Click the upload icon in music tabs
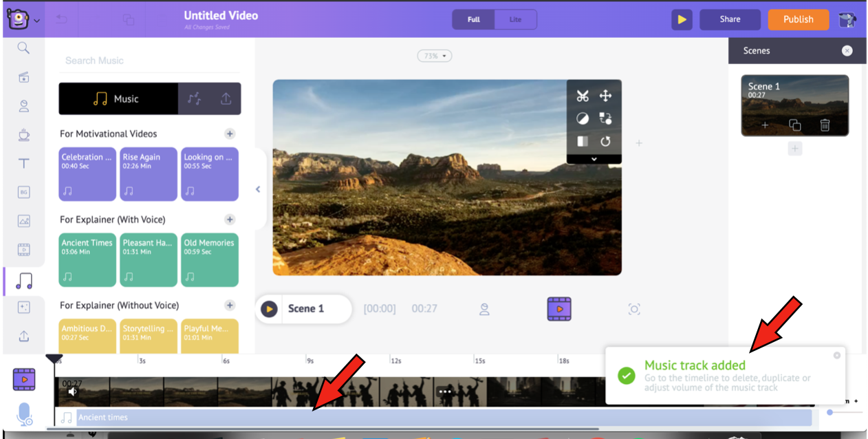This screenshot has width=868, height=439. pos(226,99)
